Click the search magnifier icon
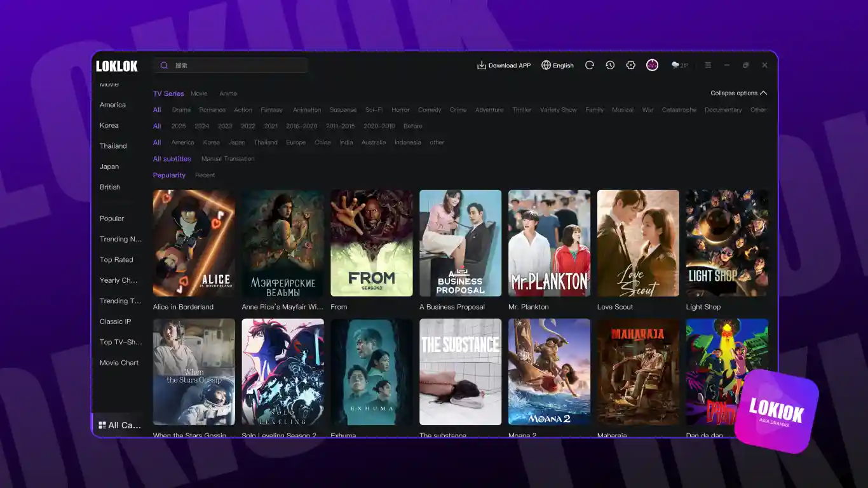Viewport: 868px width, 488px height. click(164, 65)
